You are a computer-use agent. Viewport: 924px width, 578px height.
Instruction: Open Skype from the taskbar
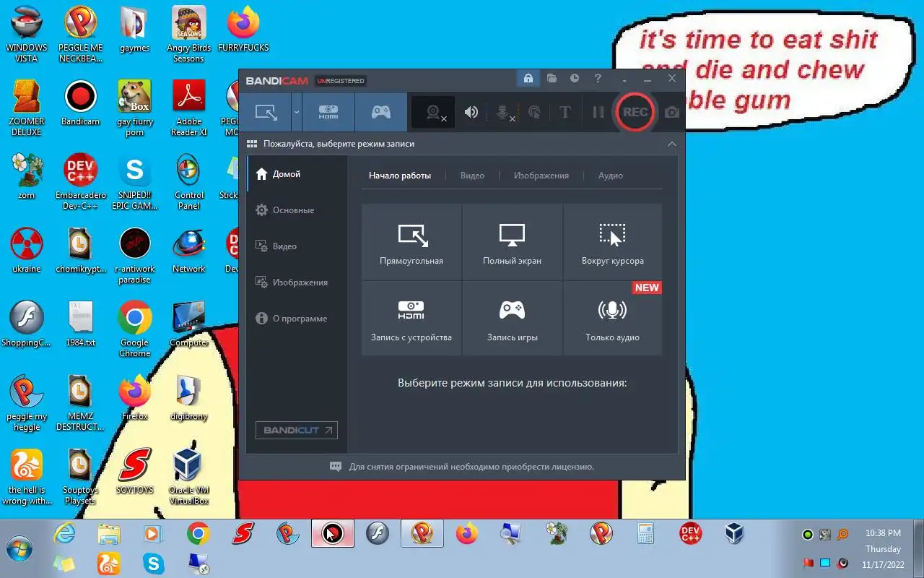point(154,563)
